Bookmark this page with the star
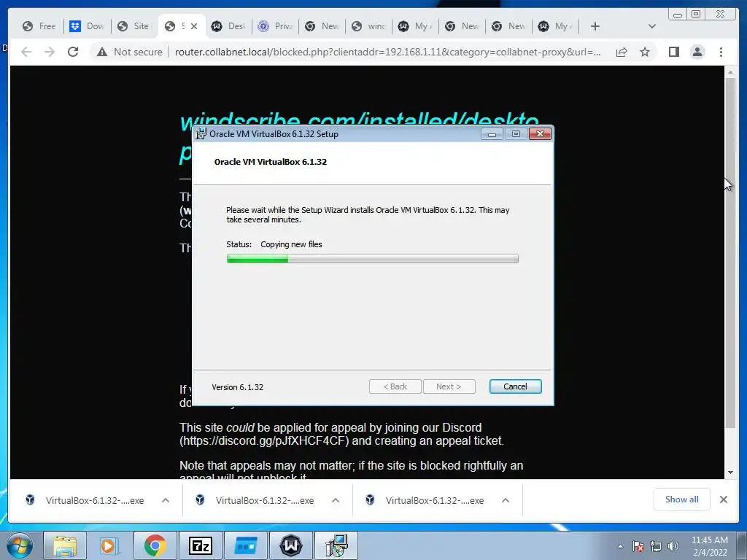Image resolution: width=747 pixels, height=560 pixels. pos(645,52)
